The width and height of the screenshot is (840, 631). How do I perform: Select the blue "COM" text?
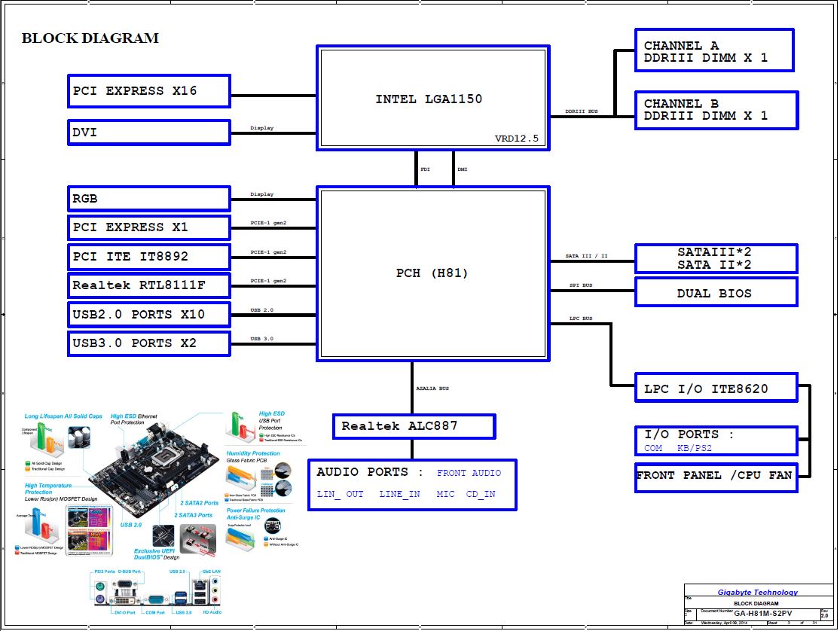click(x=653, y=448)
